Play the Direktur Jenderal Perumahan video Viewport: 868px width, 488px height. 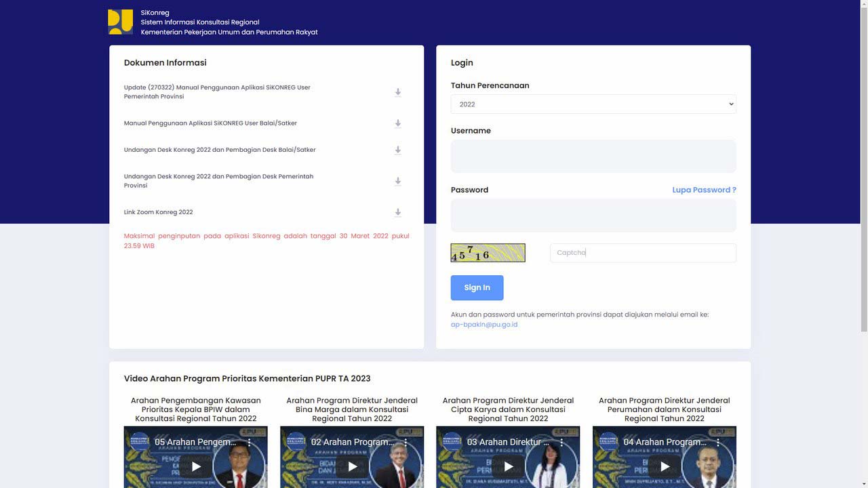pos(664,466)
